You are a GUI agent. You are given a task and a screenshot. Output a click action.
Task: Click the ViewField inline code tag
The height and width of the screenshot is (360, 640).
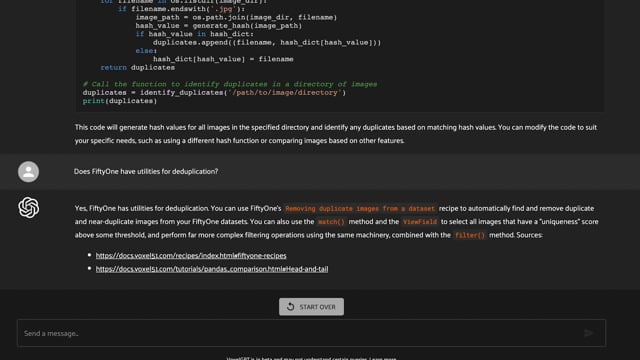click(x=420, y=222)
